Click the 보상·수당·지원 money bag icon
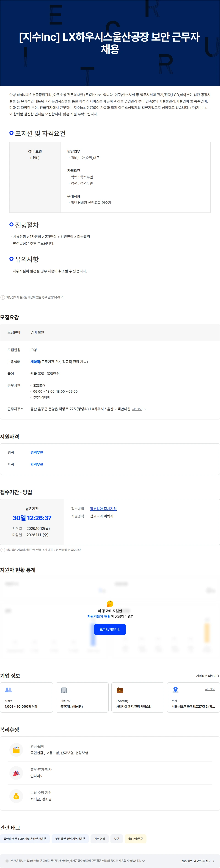Image resolution: width=220 pixels, height=868 pixels. coord(16,796)
